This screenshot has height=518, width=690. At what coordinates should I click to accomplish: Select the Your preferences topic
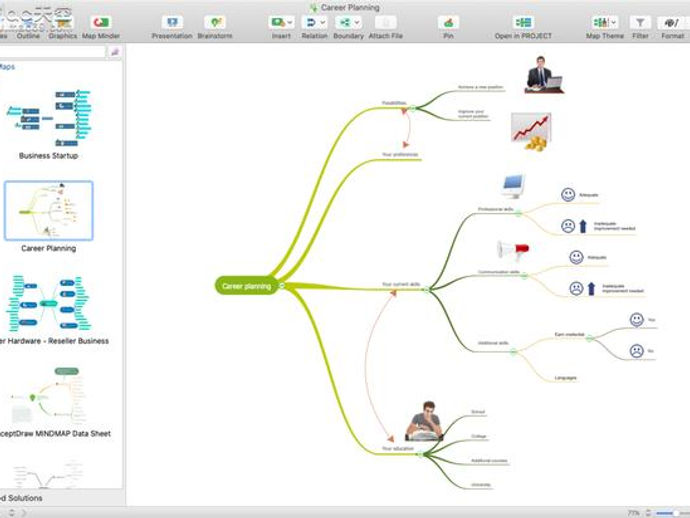pos(400,154)
